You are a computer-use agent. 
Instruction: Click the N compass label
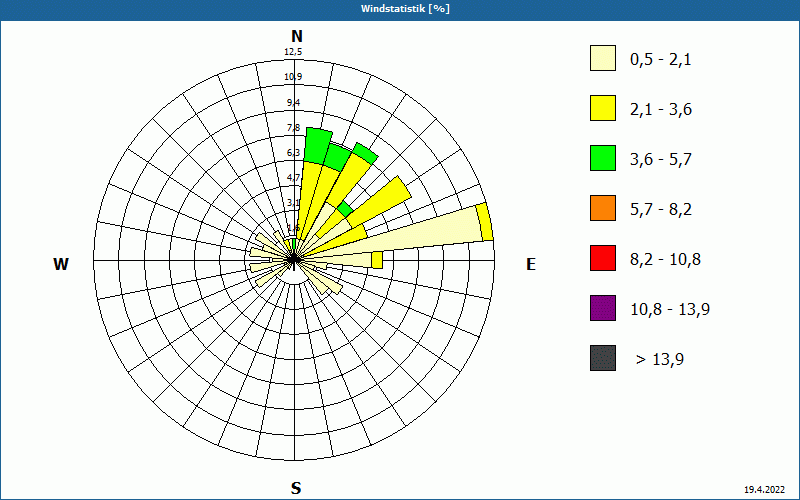pos(296,36)
